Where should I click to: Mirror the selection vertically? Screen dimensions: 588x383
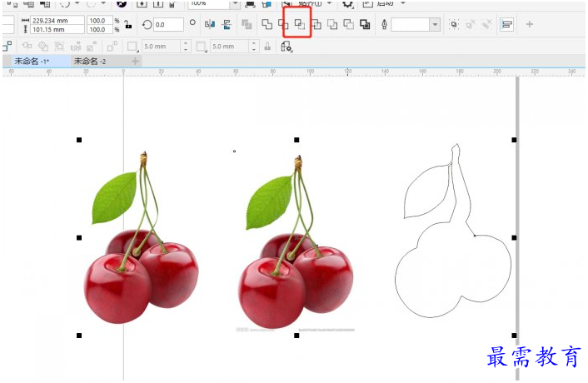[x=227, y=24]
